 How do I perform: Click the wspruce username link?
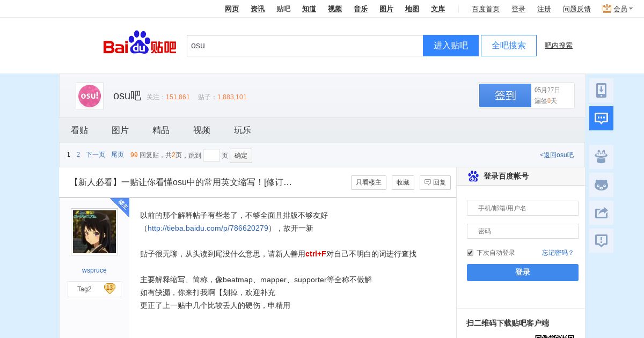[94, 270]
